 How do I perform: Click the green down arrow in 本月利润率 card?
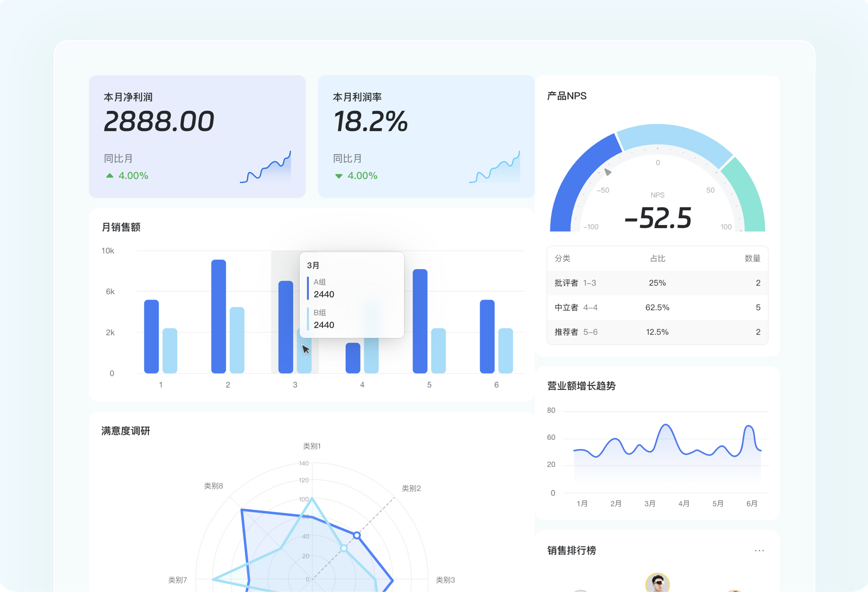coord(338,176)
